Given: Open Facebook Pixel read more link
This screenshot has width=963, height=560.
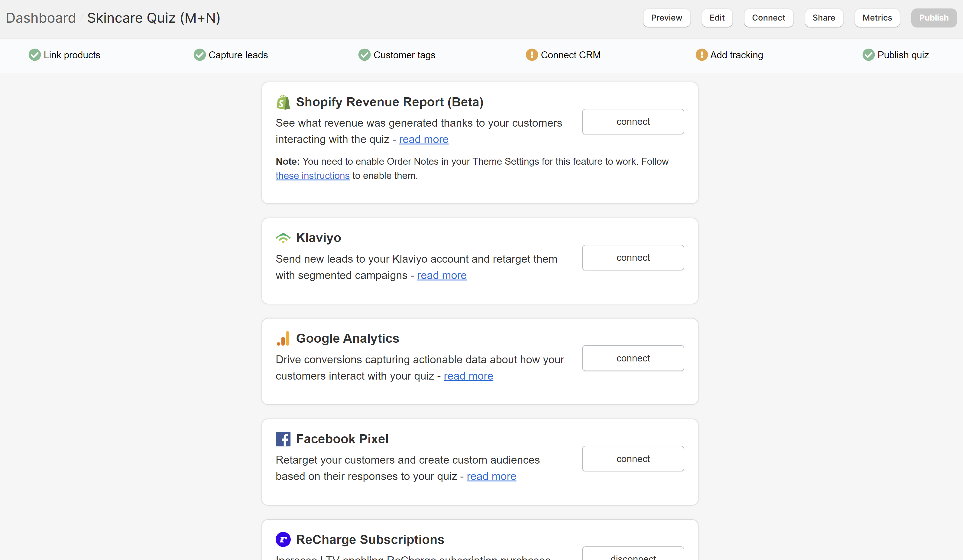Looking at the screenshot, I should pyautogui.click(x=491, y=476).
